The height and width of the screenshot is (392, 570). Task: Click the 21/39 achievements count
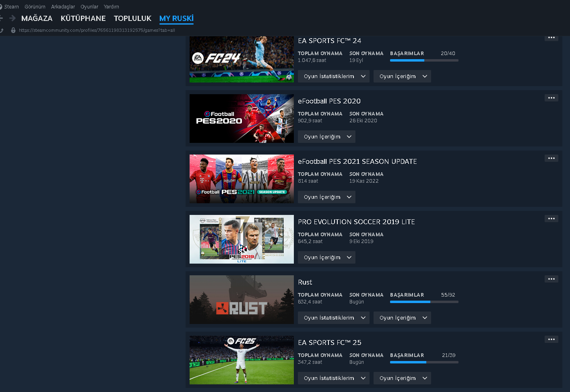click(x=449, y=355)
